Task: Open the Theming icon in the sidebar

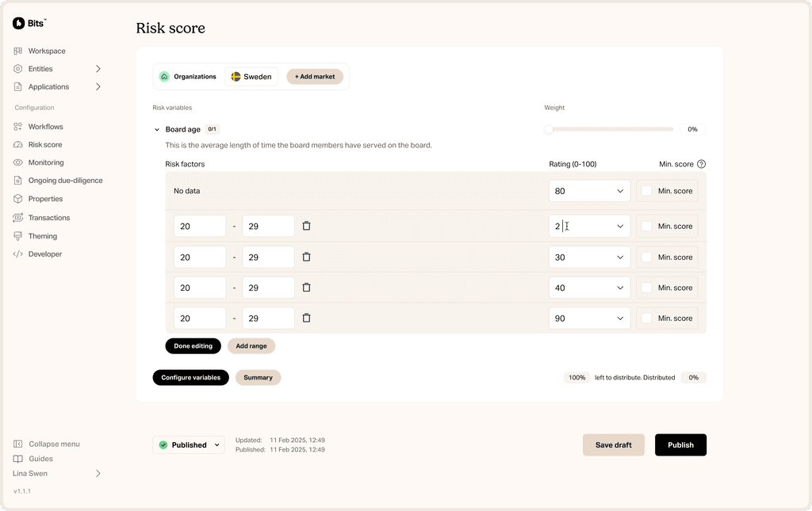Action: pyautogui.click(x=17, y=235)
